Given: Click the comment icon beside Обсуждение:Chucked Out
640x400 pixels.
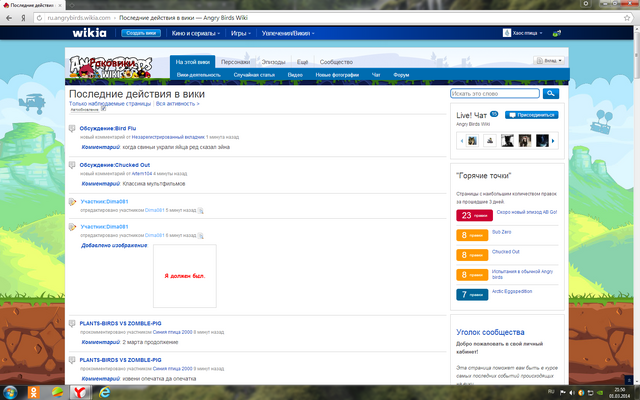Looking at the screenshot, I should [72, 165].
